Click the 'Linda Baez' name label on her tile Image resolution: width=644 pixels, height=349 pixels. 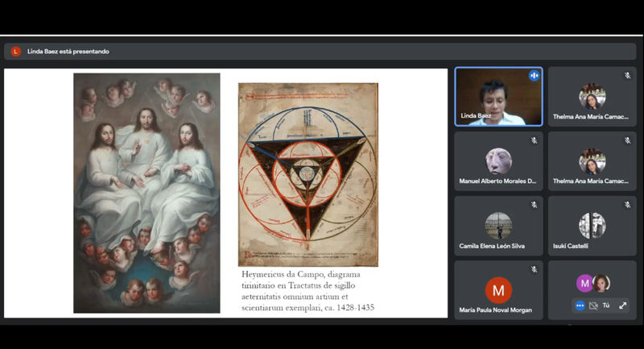coord(476,116)
